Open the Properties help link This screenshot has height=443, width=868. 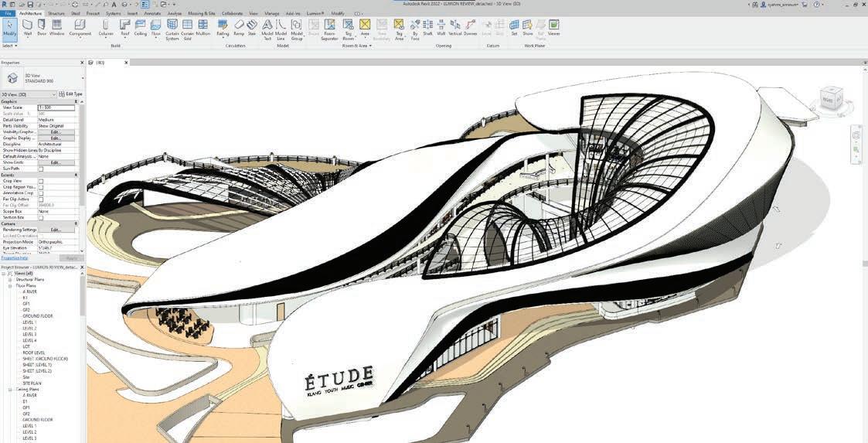click(15, 258)
